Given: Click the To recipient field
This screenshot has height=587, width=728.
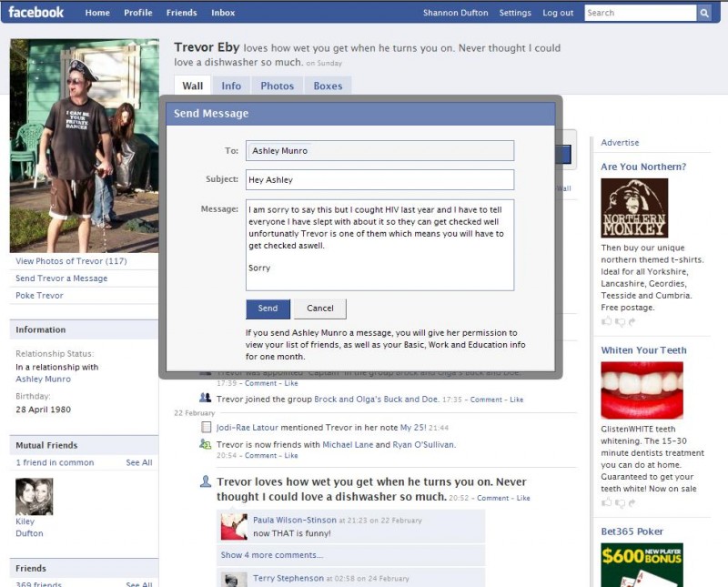Looking at the screenshot, I should (x=379, y=151).
